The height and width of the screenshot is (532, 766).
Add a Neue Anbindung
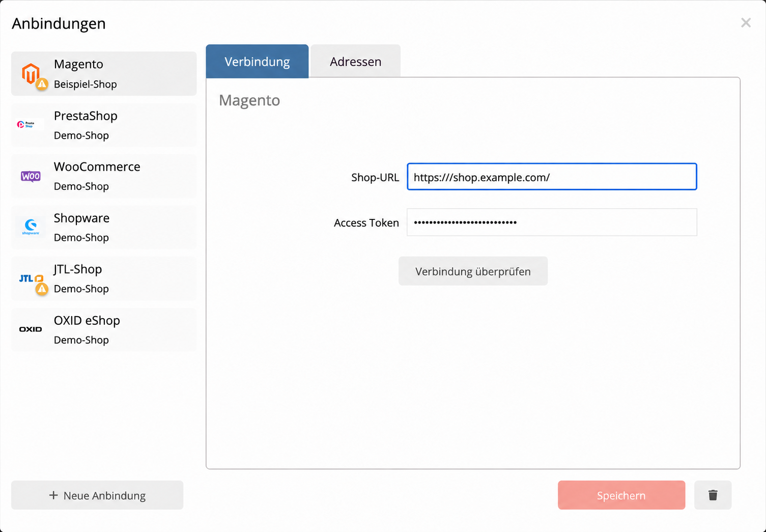pyautogui.click(x=97, y=495)
